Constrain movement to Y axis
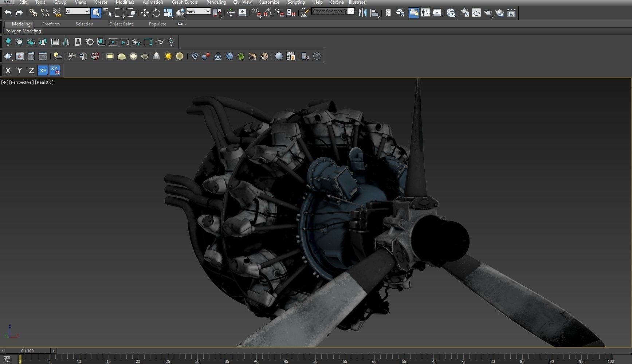This screenshot has width=632, height=364. pos(20,71)
